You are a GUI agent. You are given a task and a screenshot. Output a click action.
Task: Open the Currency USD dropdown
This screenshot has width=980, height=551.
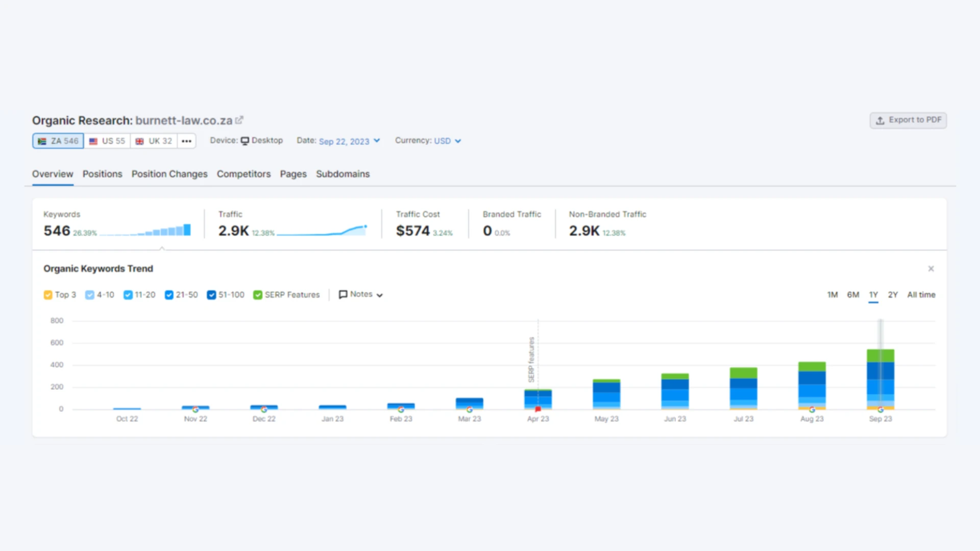448,141
